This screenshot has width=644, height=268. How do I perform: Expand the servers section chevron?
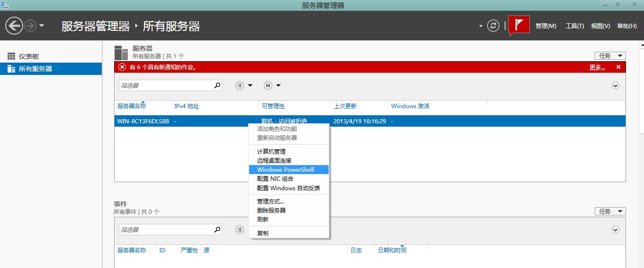click(x=616, y=86)
